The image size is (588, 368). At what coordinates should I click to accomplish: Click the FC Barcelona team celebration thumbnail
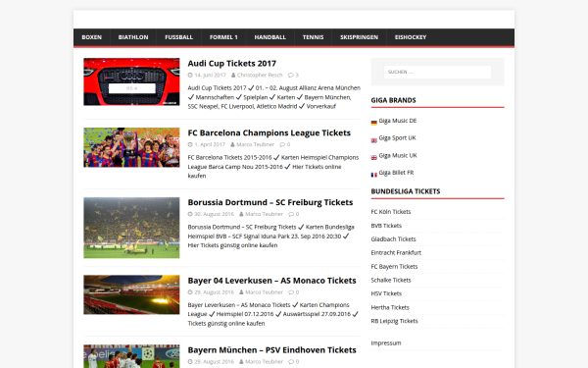click(x=131, y=147)
